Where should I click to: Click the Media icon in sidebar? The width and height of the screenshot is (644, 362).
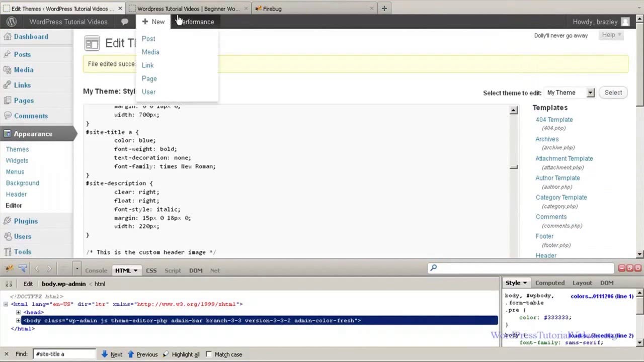[x=7, y=70]
